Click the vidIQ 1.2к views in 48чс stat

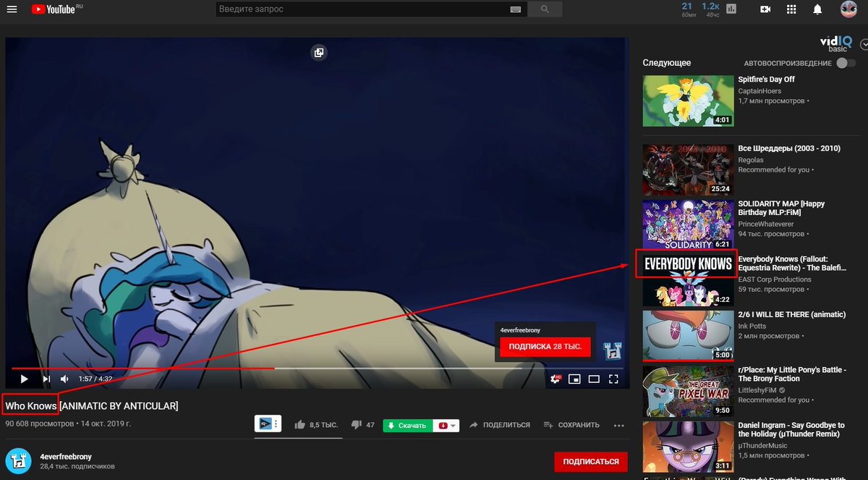tap(710, 9)
